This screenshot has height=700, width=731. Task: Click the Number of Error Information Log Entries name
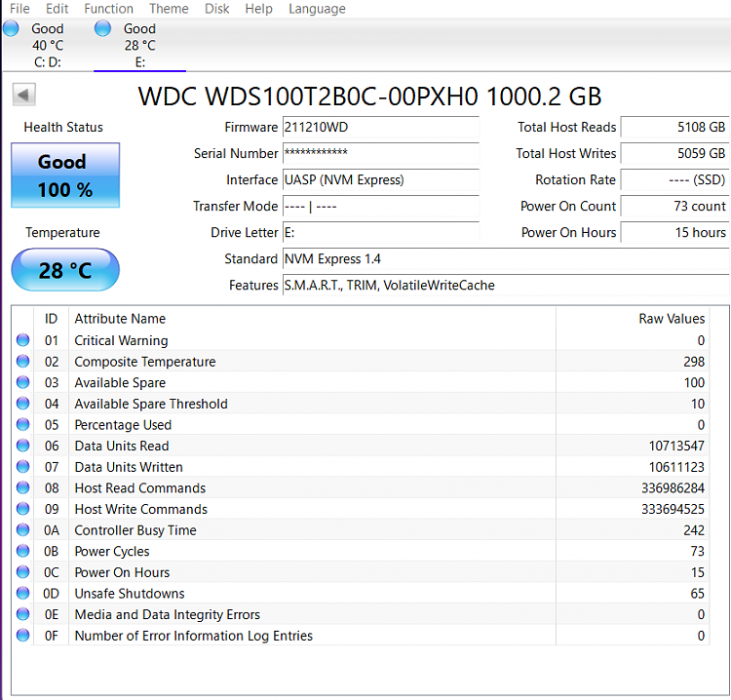194,636
